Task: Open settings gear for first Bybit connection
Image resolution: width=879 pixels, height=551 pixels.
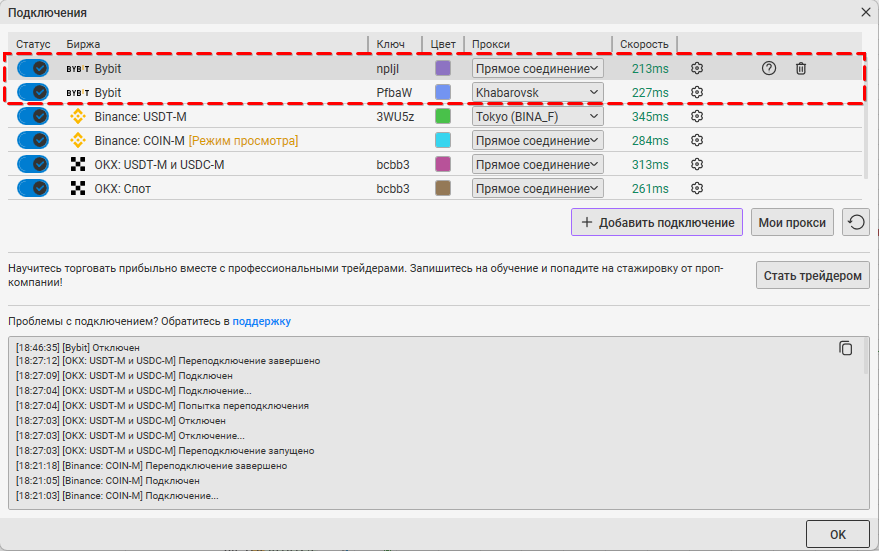Action: pos(697,68)
